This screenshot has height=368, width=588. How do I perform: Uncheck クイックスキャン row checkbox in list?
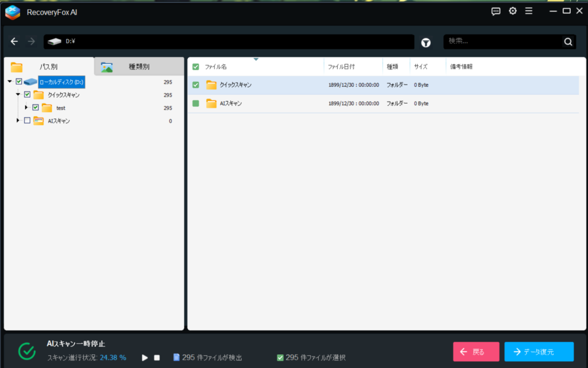coord(196,85)
